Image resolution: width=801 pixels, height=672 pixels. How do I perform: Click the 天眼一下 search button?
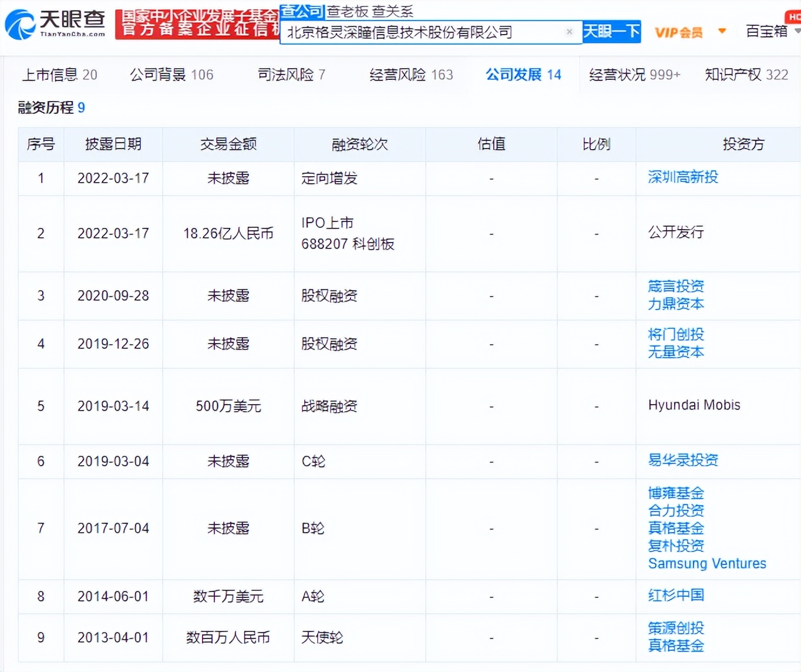pos(611,32)
